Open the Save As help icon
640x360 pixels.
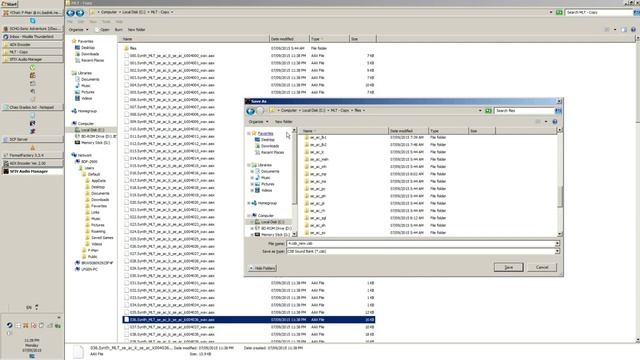coord(555,122)
